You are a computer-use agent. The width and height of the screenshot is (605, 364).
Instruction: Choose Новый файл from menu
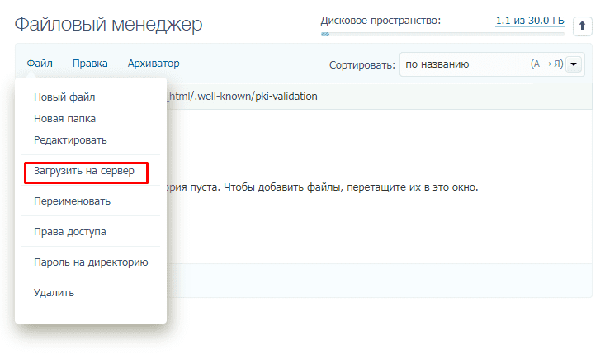(64, 97)
